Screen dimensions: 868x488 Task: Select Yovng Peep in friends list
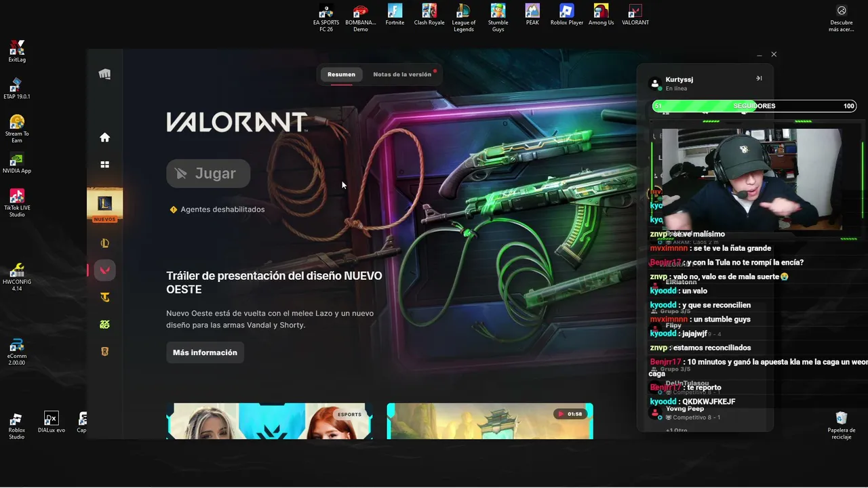(685, 409)
